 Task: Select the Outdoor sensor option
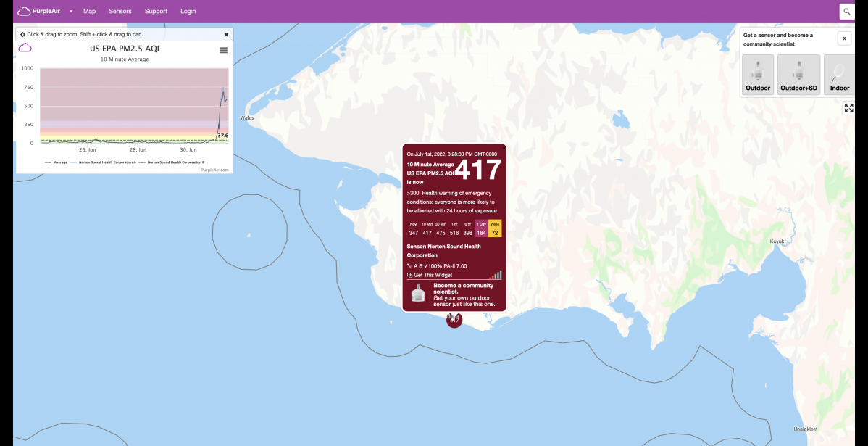pyautogui.click(x=758, y=75)
